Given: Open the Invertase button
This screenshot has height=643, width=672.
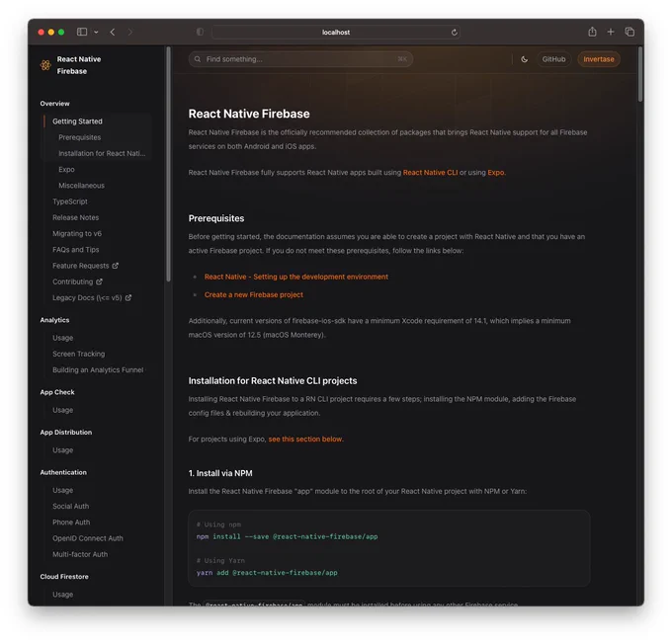Looking at the screenshot, I should pyautogui.click(x=598, y=59).
